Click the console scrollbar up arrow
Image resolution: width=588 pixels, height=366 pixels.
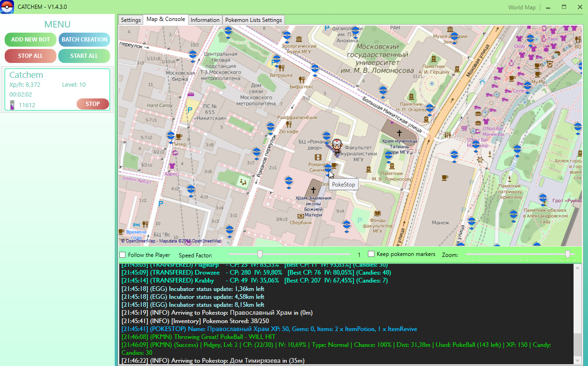pos(578,268)
